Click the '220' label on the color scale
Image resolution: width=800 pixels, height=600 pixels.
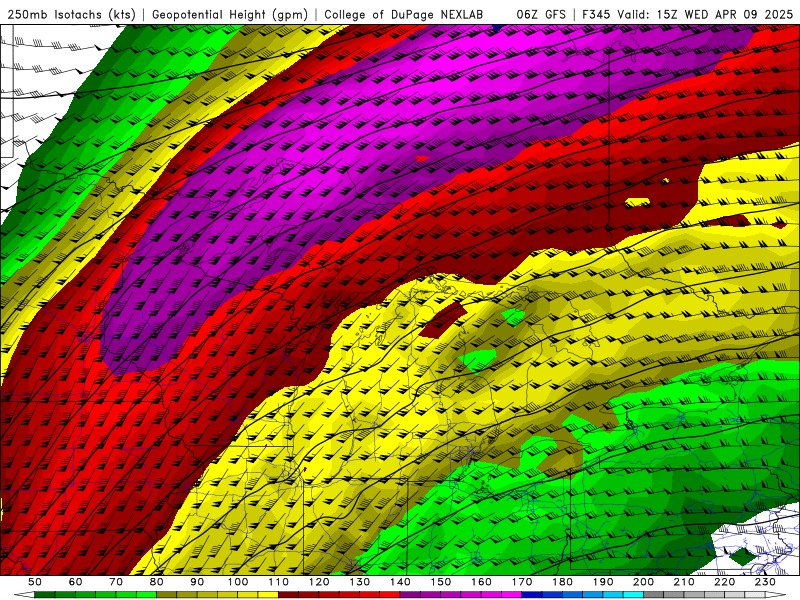(725, 582)
